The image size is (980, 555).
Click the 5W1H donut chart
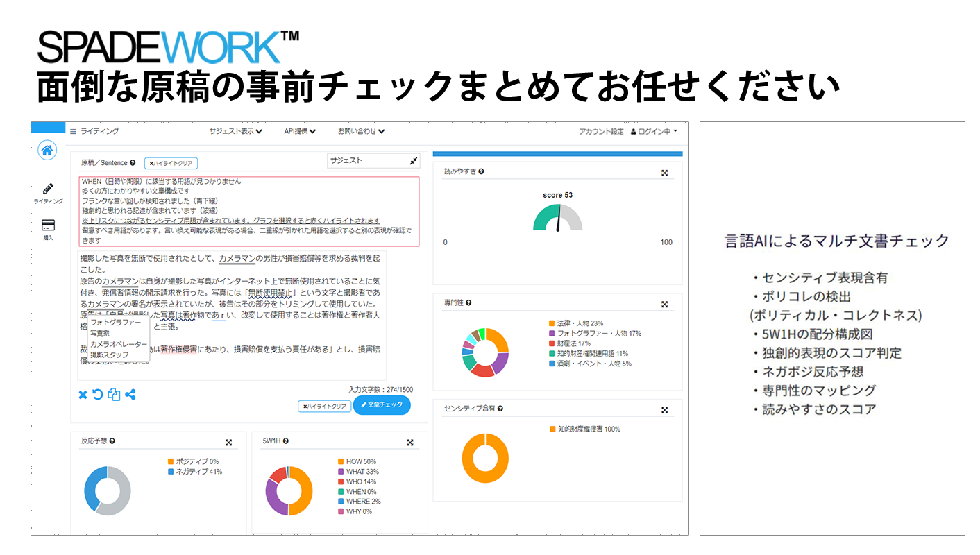289,491
